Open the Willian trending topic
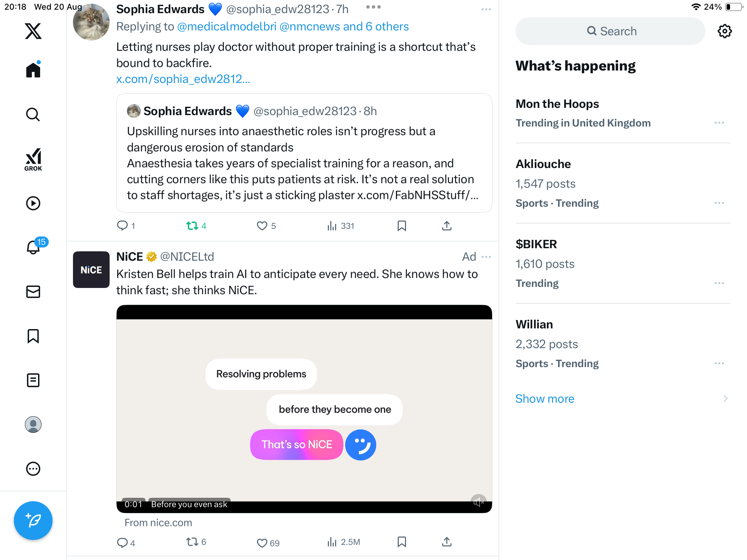The height and width of the screenshot is (560, 747). 534,325
